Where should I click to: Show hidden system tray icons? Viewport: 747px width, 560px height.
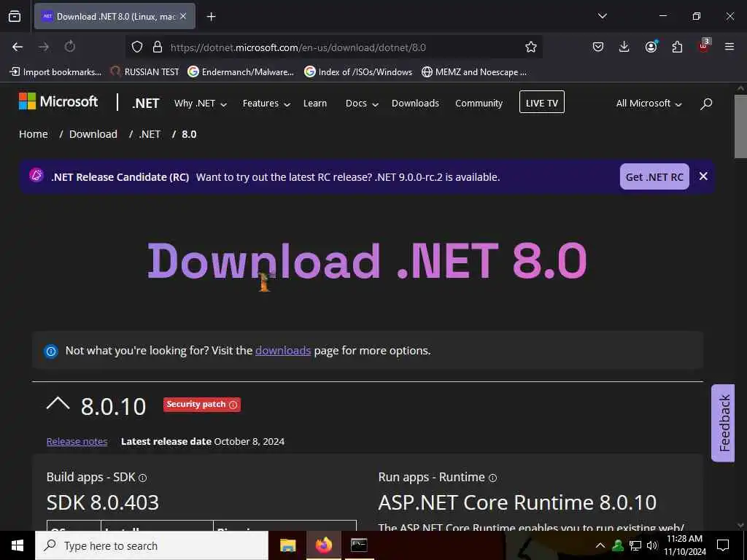tap(600, 545)
